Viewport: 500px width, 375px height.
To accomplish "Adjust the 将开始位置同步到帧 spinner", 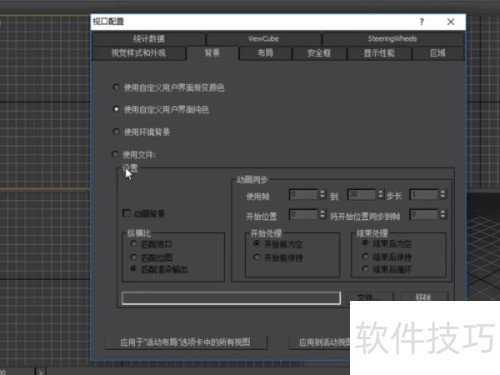I will coord(443,214).
